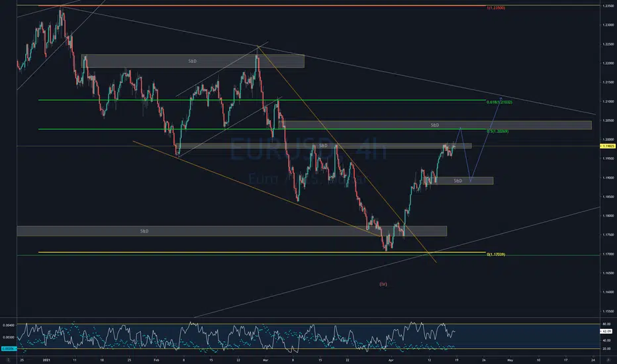
Task: Click the 1.19500 price axis label
Action: coord(608,159)
